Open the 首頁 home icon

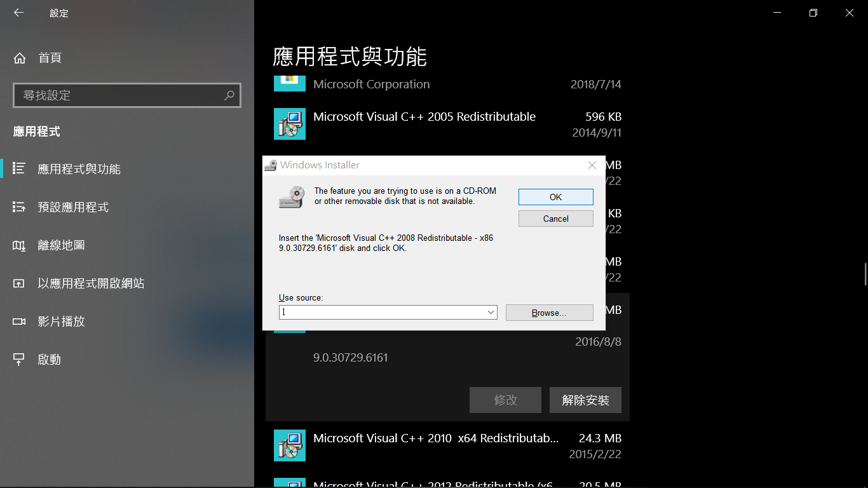click(x=20, y=58)
